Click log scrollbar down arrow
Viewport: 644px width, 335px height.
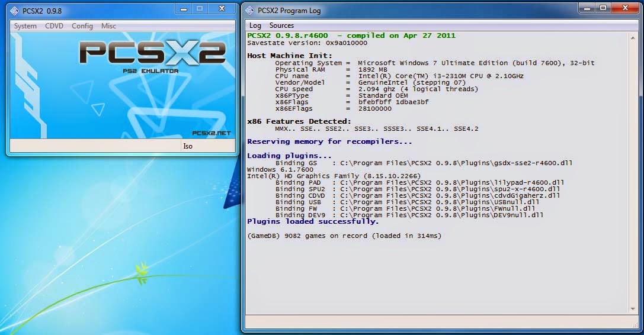tap(633, 309)
